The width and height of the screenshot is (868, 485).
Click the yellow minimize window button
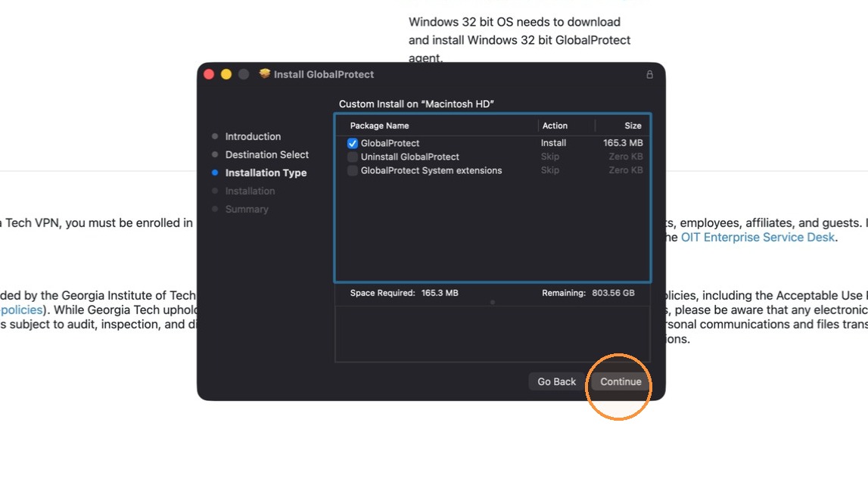point(226,74)
